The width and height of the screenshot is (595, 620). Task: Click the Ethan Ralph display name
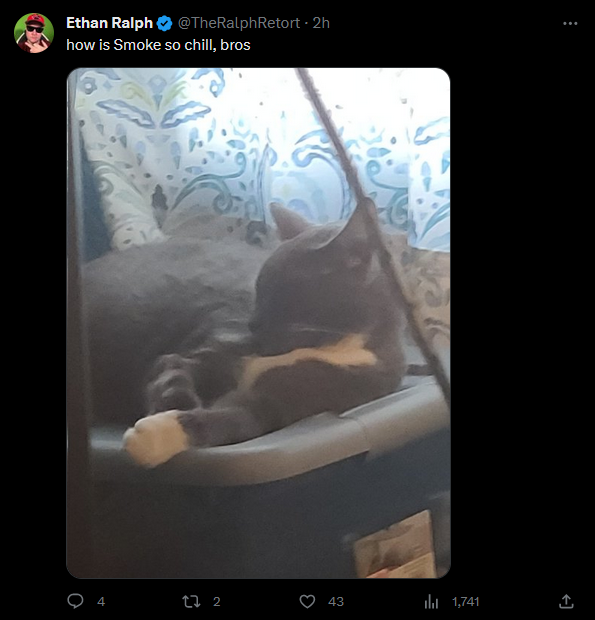point(110,23)
